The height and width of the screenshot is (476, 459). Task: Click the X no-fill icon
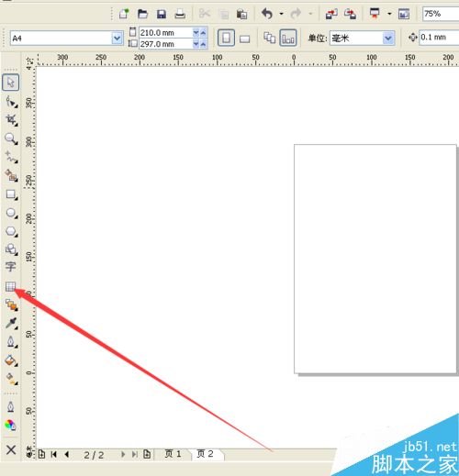tap(11, 449)
